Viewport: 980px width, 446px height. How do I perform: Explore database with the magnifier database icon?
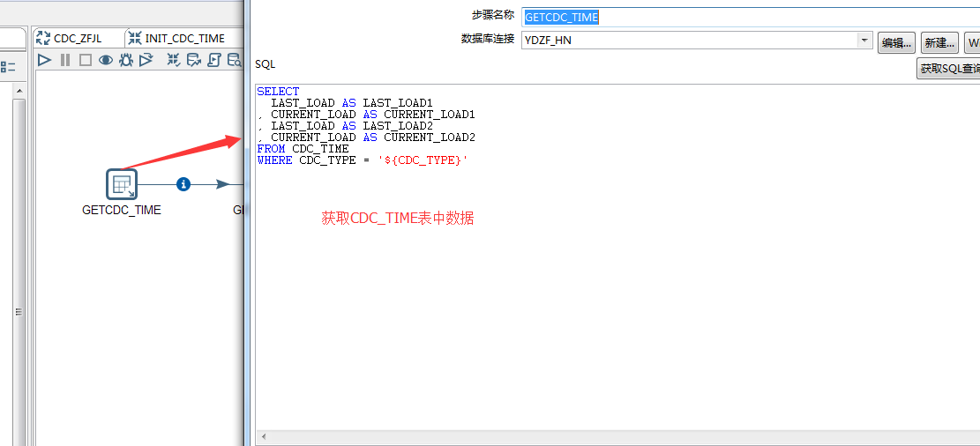coord(235,60)
